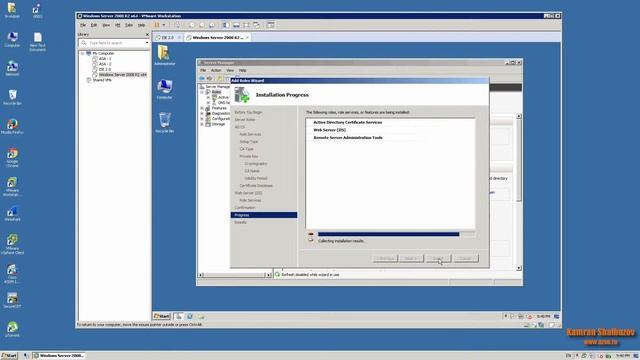Select ASA - 2 in the Library tree

tap(105, 64)
